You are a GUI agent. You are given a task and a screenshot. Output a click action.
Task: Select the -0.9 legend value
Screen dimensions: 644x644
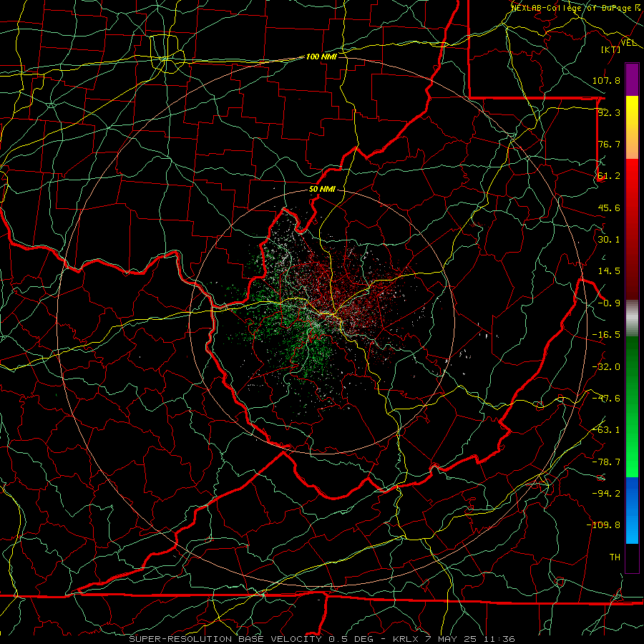[609, 303]
